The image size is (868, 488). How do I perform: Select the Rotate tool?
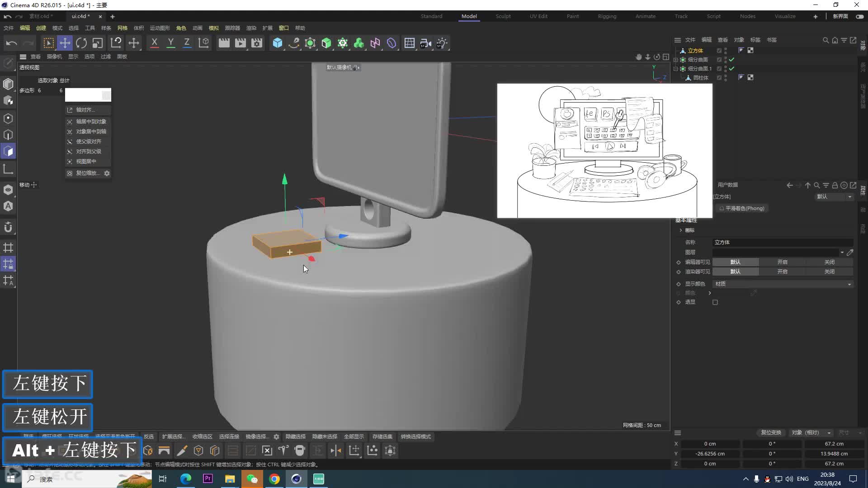point(81,43)
